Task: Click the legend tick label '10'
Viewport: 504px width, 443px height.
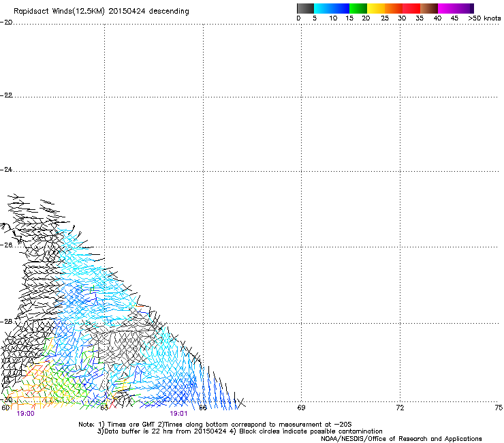Action: 333,18
